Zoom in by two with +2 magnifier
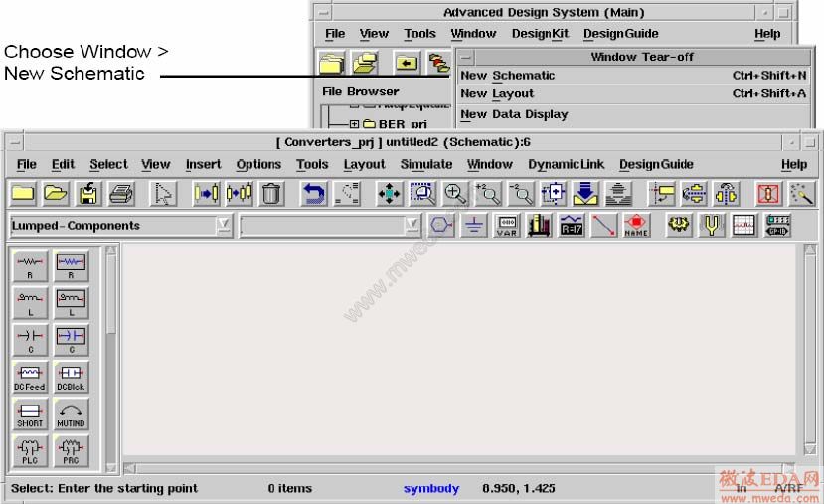Viewport: 824px width, 504px height. click(x=488, y=194)
